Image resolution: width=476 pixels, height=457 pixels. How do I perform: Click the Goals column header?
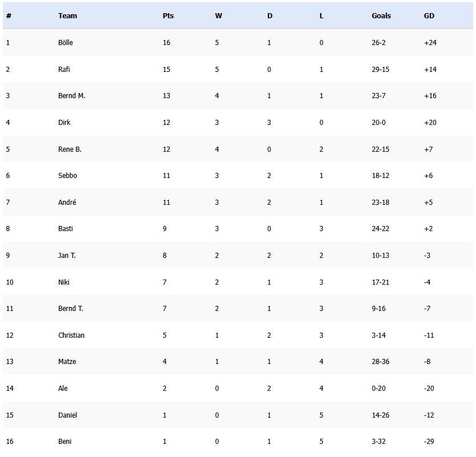(x=381, y=16)
